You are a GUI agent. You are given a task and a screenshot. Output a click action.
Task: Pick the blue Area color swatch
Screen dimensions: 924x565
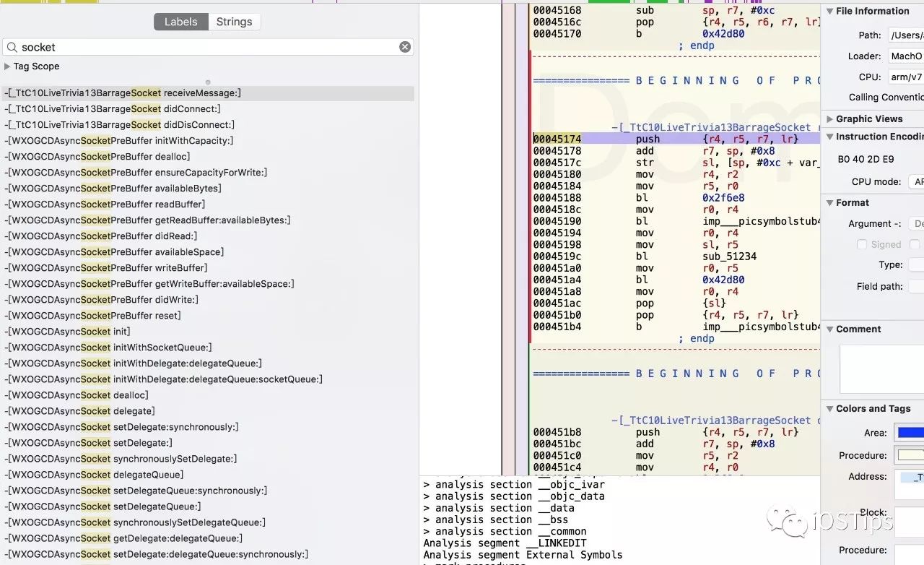click(x=910, y=433)
